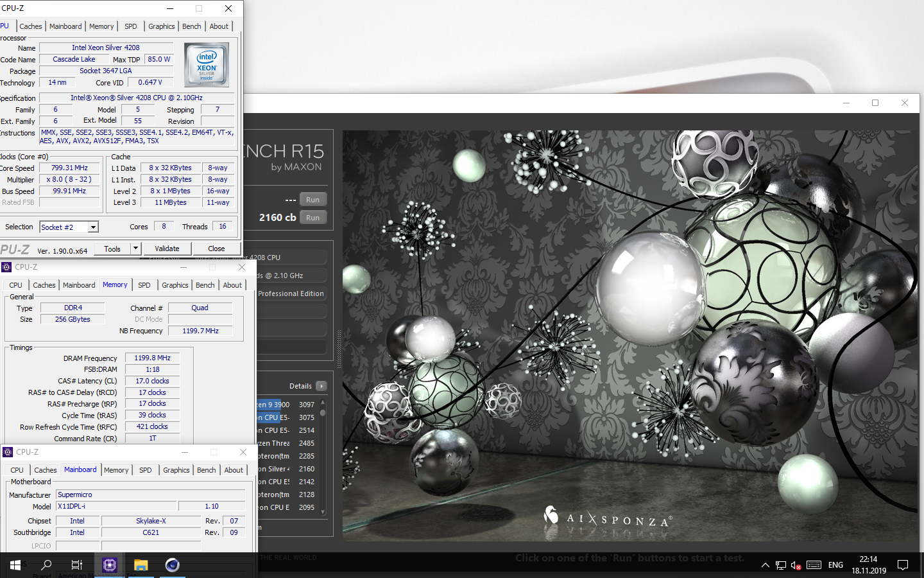Click the muted volume tray icon
Image resolution: width=924 pixels, height=578 pixels.
coord(796,565)
